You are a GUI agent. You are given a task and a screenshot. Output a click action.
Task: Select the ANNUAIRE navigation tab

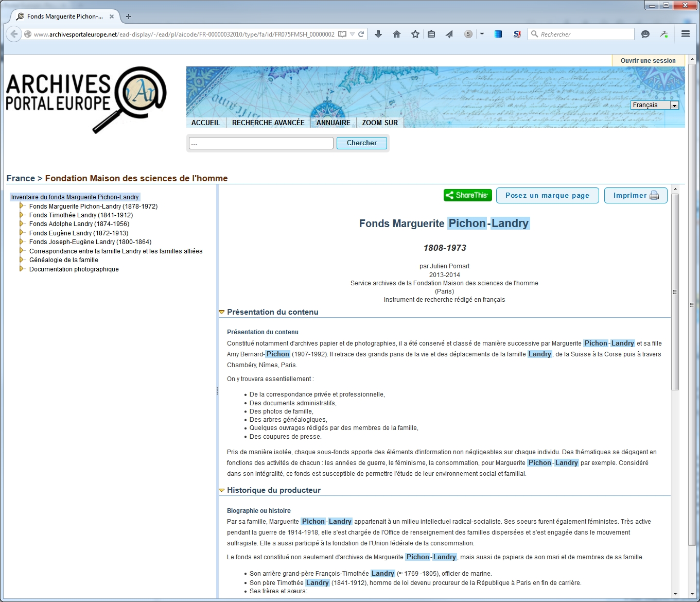click(x=333, y=123)
